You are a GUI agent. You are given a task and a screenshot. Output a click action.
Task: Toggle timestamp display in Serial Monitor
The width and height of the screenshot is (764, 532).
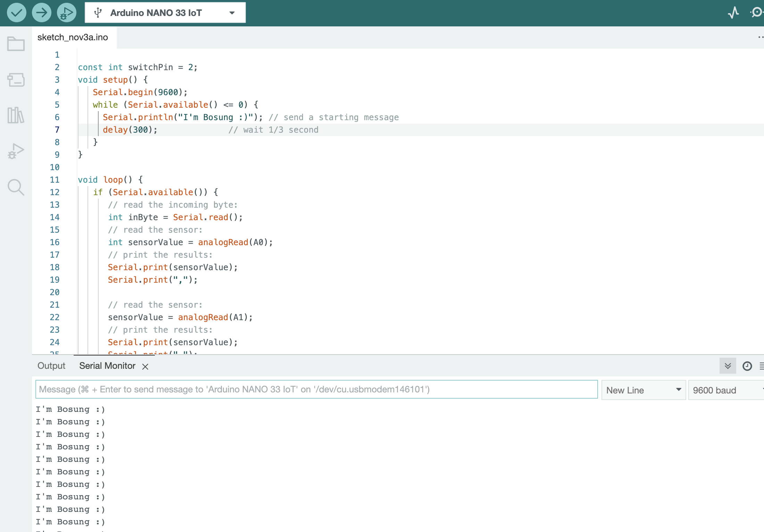[747, 366]
